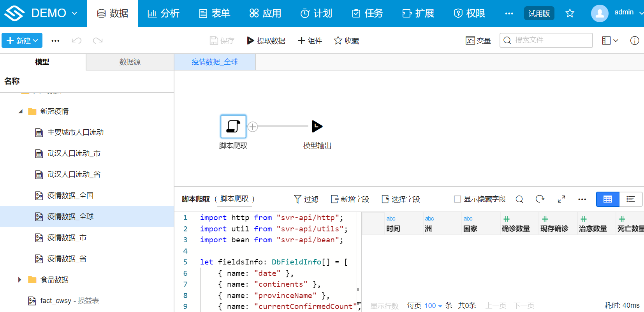Open the 新建 dropdown button
This screenshot has height=312, width=644.
[22, 41]
